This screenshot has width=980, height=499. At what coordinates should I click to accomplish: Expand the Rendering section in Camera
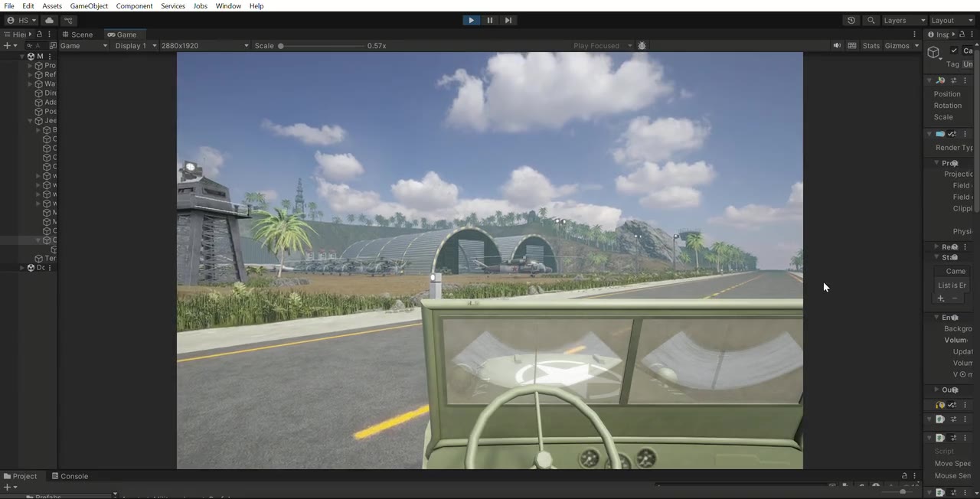[x=936, y=247]
